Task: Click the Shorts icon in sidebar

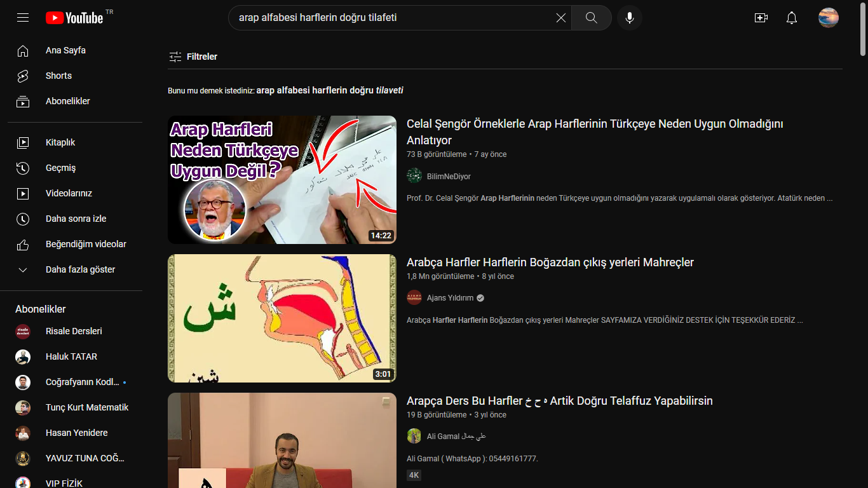Action: [23, 76]
